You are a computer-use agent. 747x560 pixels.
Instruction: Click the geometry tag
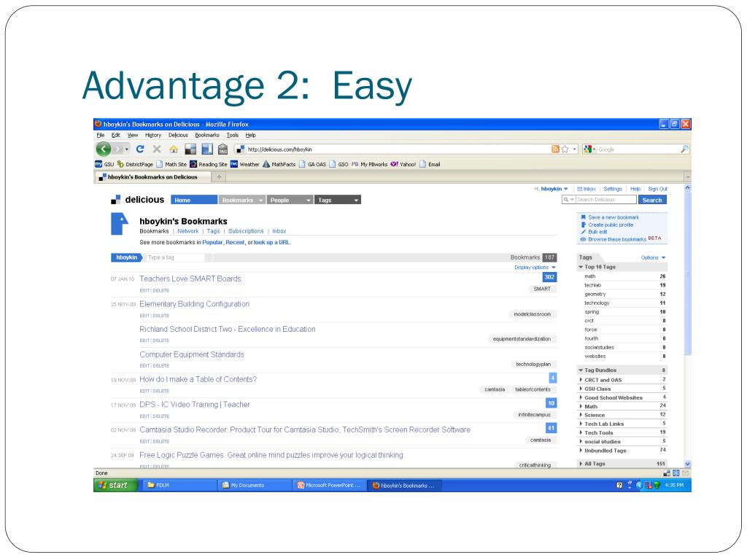click(595, 295)
